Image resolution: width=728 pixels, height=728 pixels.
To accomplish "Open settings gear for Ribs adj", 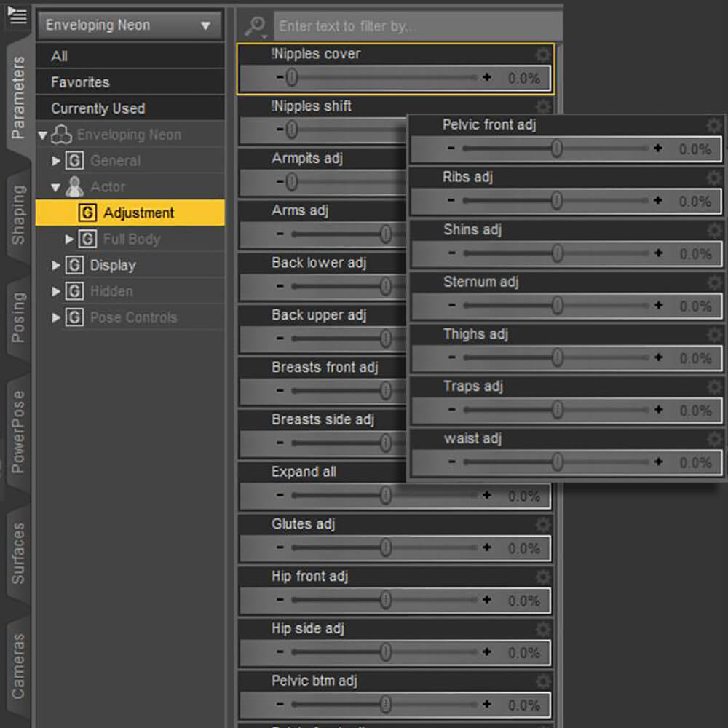I will (713, 178).
